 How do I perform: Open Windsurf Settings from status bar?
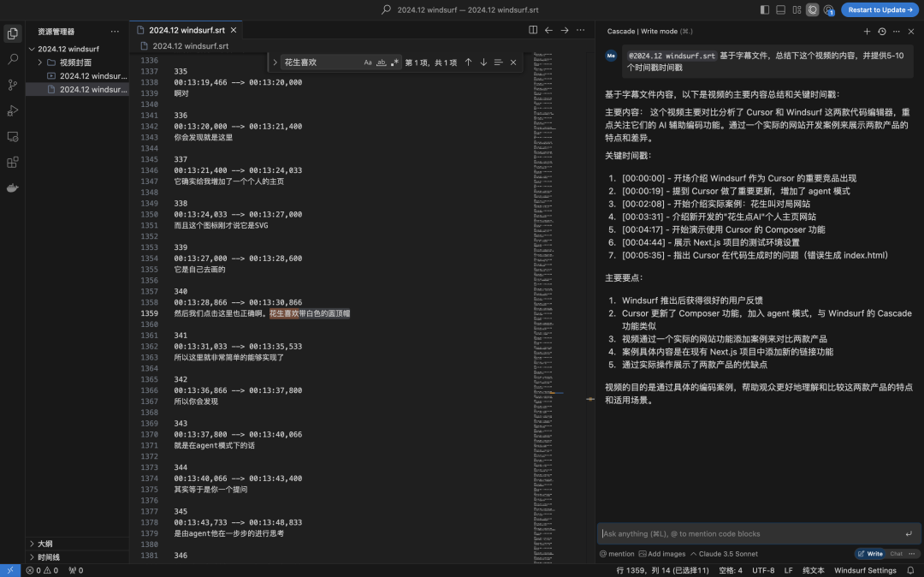pos(865,570)
